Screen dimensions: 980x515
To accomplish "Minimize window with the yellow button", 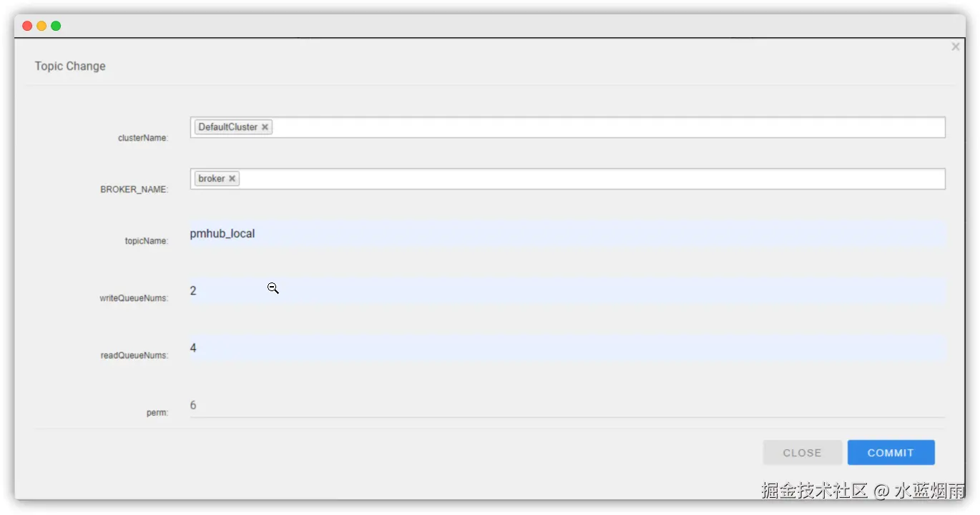I will click(x=41, y=26).
